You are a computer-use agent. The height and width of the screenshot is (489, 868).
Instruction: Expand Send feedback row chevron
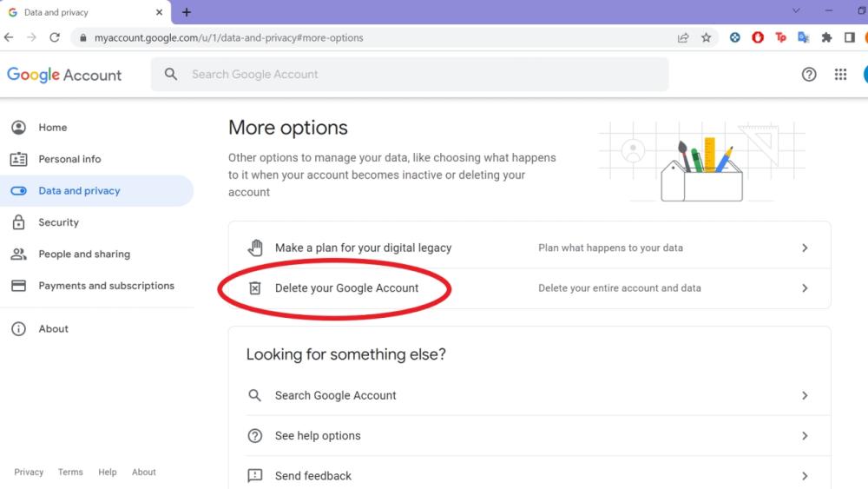(x=805, y=476)
